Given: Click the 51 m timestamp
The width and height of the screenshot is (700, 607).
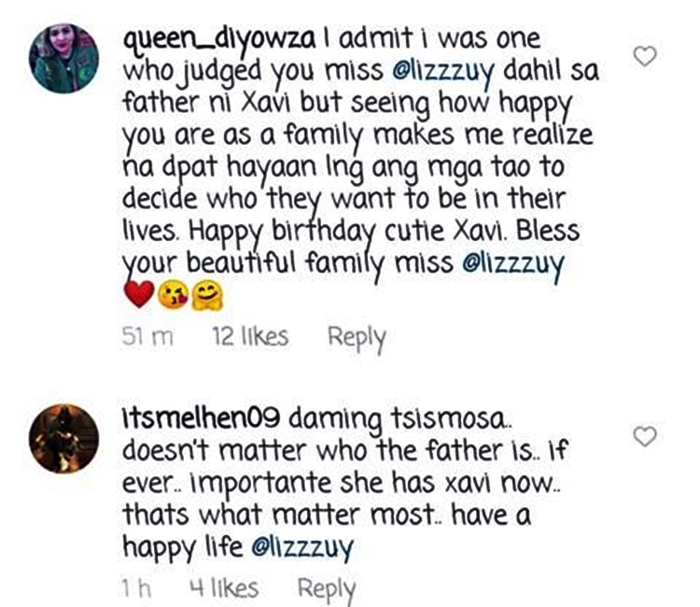Looking at the screenshot, I should [x=147, y=337].
